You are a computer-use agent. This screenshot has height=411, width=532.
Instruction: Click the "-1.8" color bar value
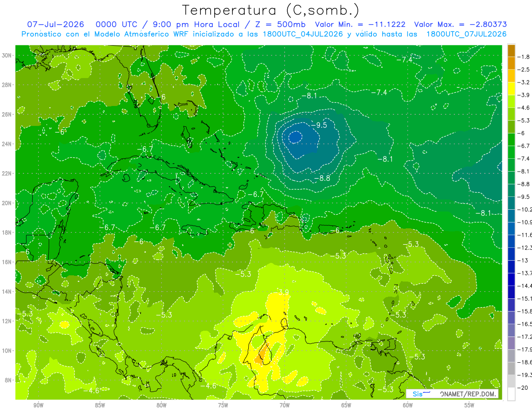pyautogui.click(x=524, y=57)
